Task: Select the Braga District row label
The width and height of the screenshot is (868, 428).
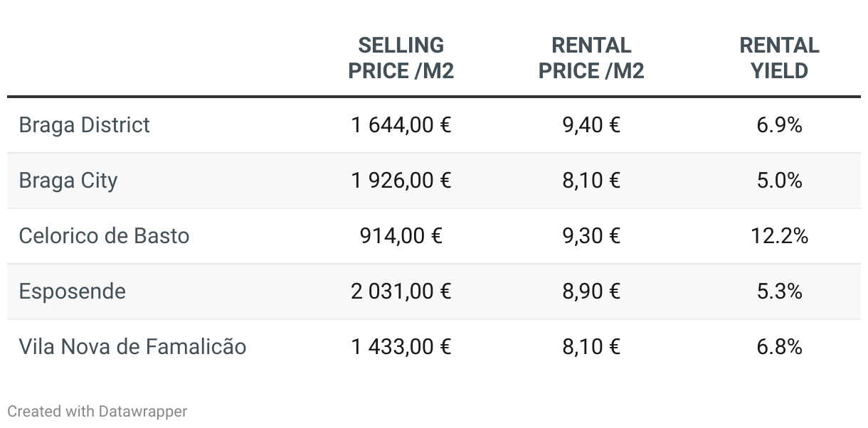Action: coord(85,125)
